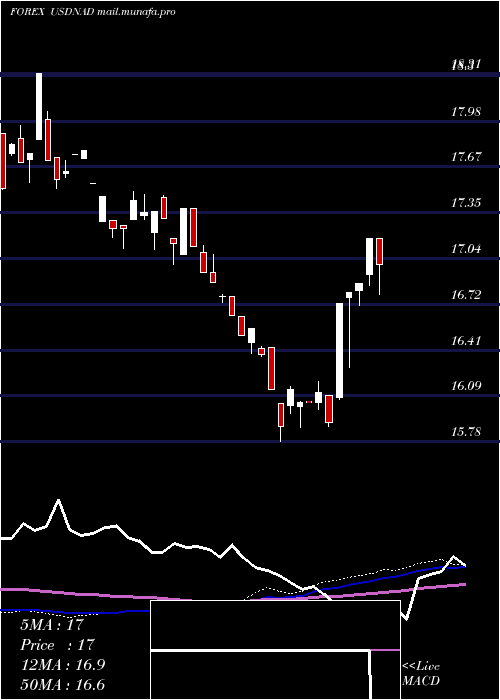Click the 17.35 price axis label

point(466,203)
